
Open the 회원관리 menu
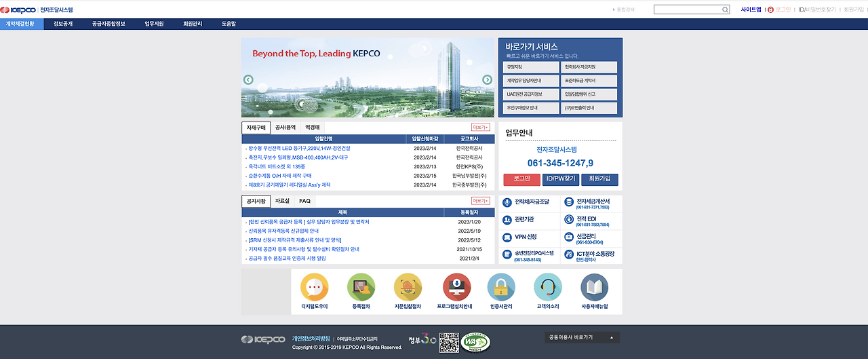pyautogui.click(x=193, y=24)
